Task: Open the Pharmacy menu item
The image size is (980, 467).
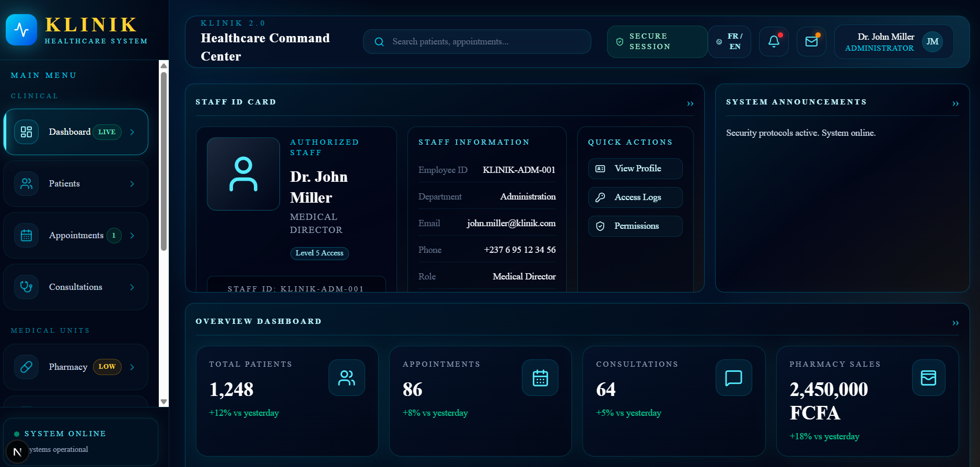Action: click(76, 367)
